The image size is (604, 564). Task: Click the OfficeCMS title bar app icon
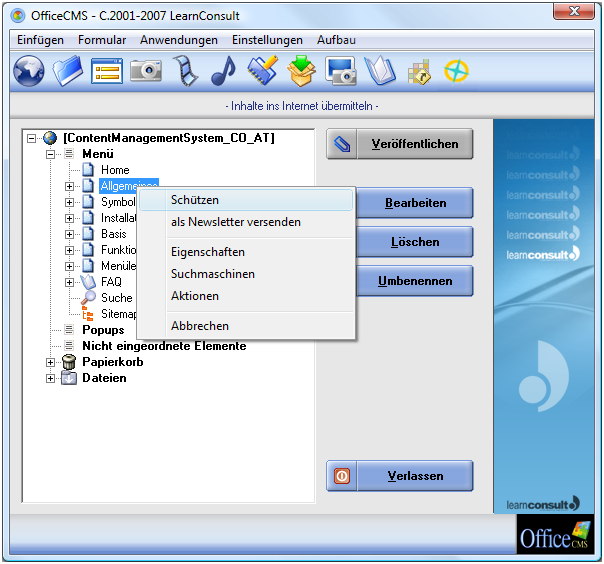click(18, 15)
